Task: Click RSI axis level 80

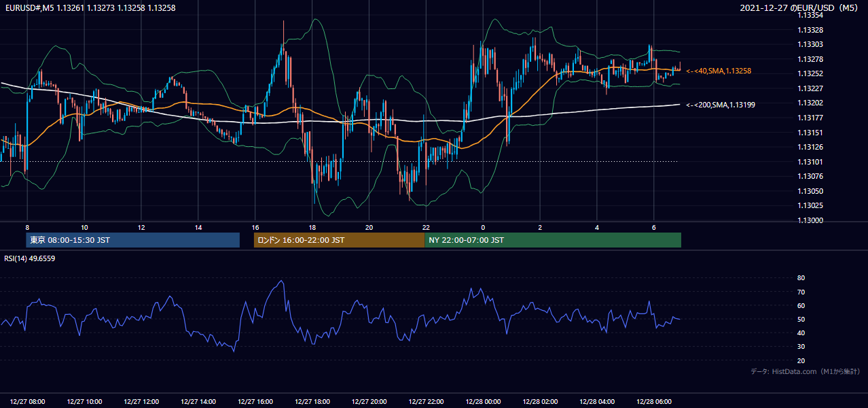Action: 801,278
